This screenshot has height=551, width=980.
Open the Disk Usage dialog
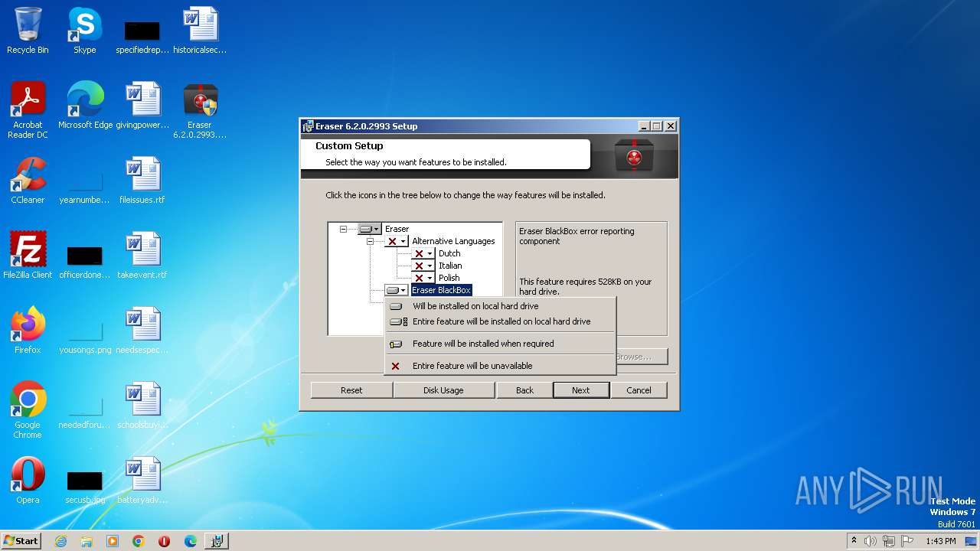point(443,390)
